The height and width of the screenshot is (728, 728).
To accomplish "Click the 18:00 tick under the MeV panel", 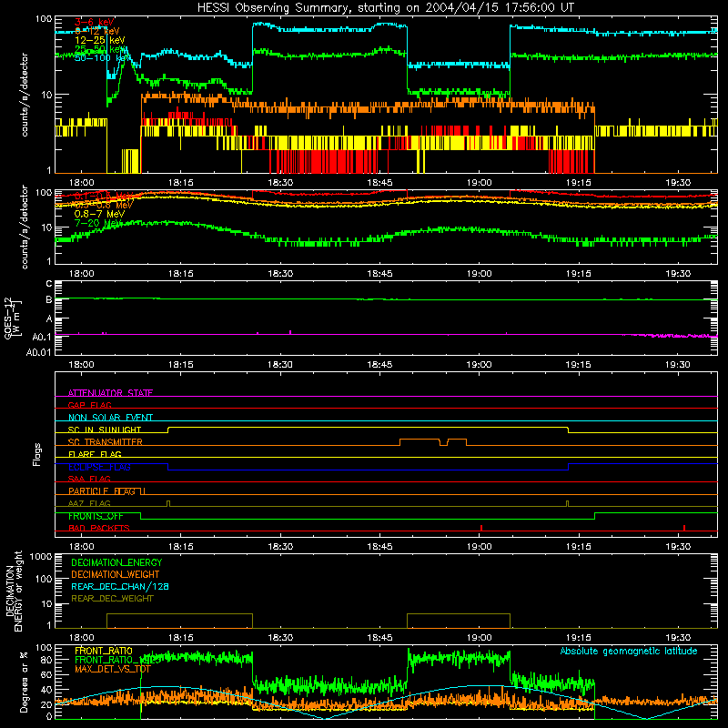I will [x=81, y=274].
